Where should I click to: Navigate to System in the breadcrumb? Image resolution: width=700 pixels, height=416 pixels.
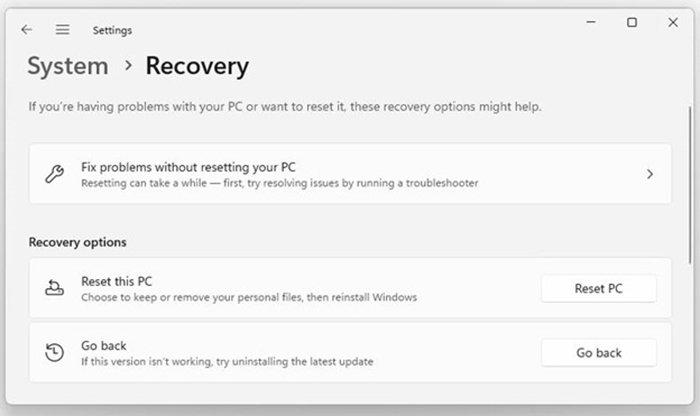click(68, 67)
